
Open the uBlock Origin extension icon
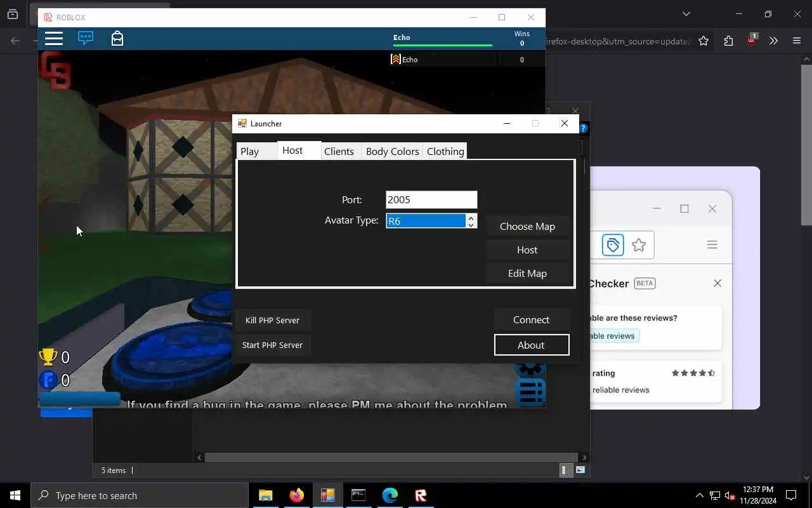pos(752,39)
